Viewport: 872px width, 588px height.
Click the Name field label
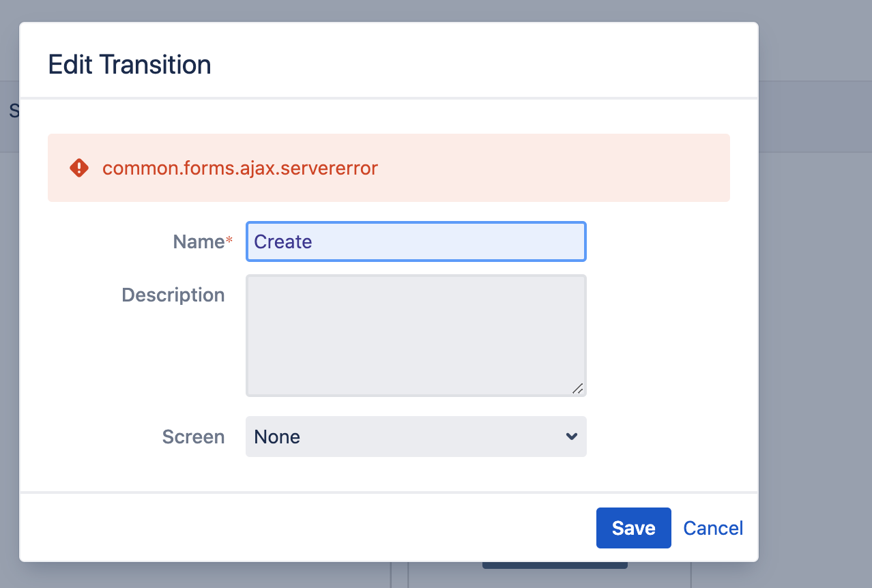(x=199, y=241)
